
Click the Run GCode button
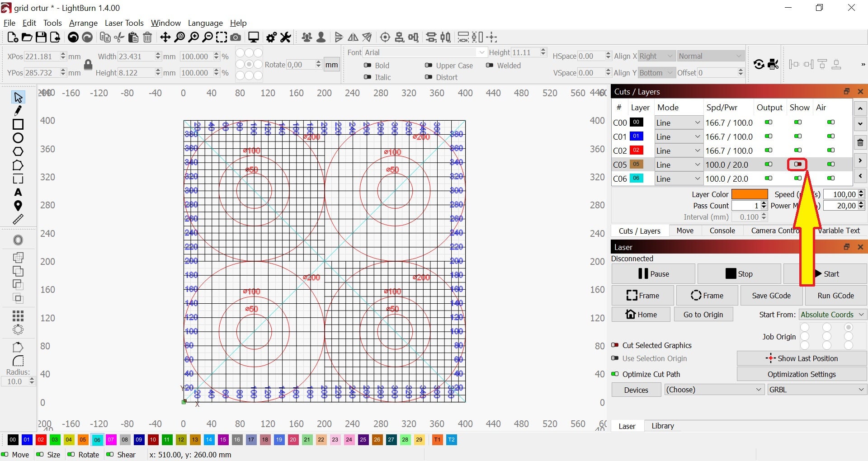pos(835,296)
